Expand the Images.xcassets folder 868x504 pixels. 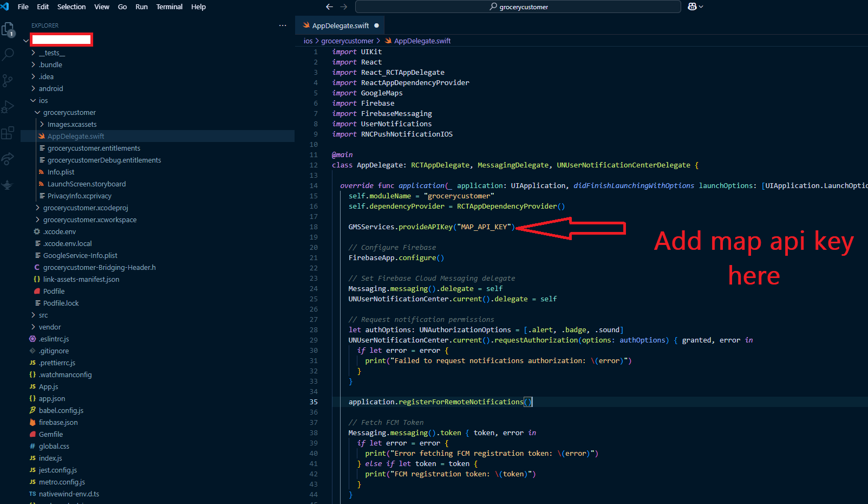(x=42, y=124)
